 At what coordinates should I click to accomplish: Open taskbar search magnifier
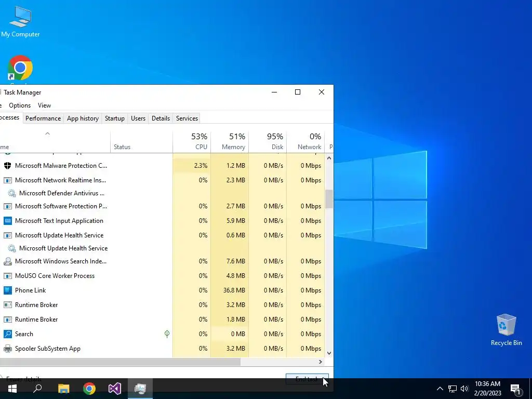37,389
